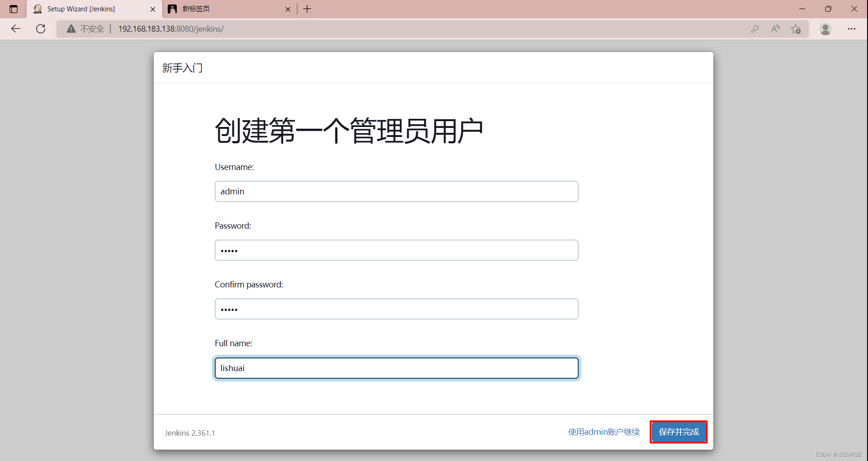Click the Jenkins 2.361.1 version text
The height and width of the screenshot is (461, 868).
[x=190, y=433]
